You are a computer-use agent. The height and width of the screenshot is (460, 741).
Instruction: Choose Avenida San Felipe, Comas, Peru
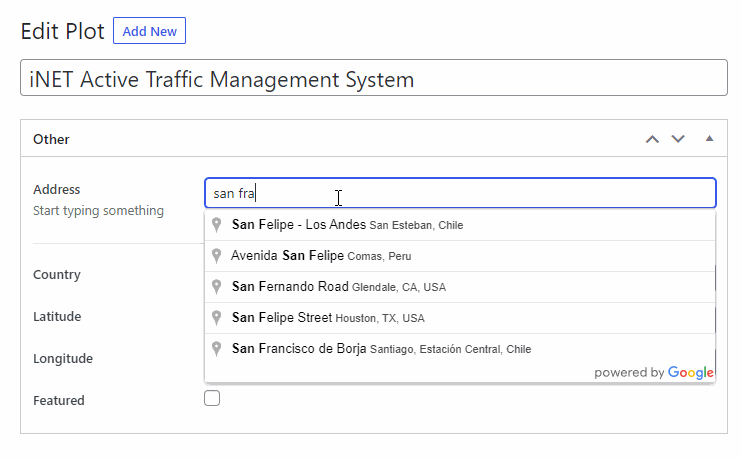pyautogui.click(x=460, y=256)
